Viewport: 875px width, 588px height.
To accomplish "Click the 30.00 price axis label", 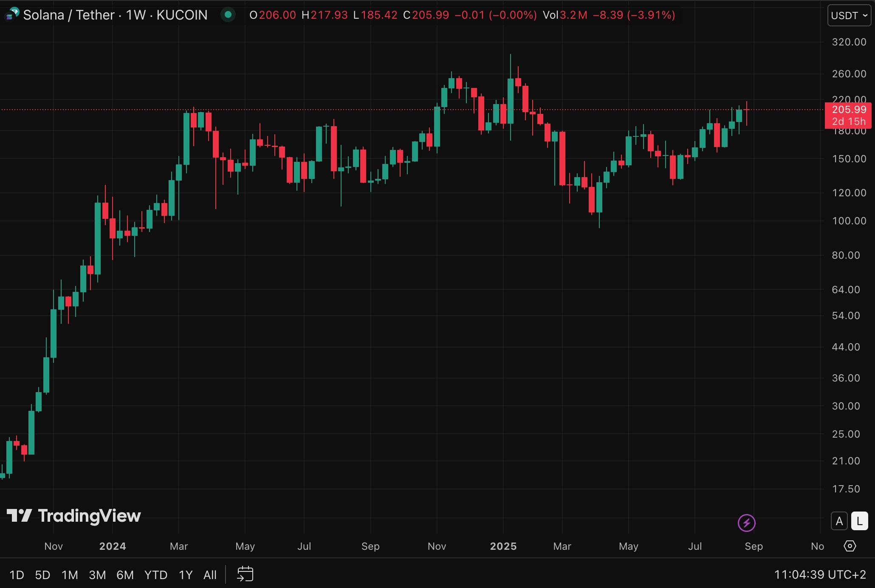I will coord(846,406).
